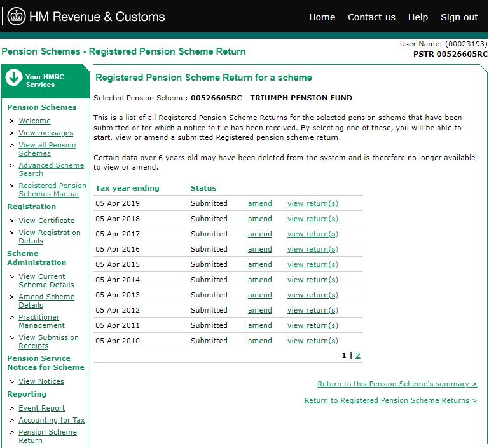Click the Submitted status for 05 Apr 2010
This screenshot has width=503, height=448.
209,341
